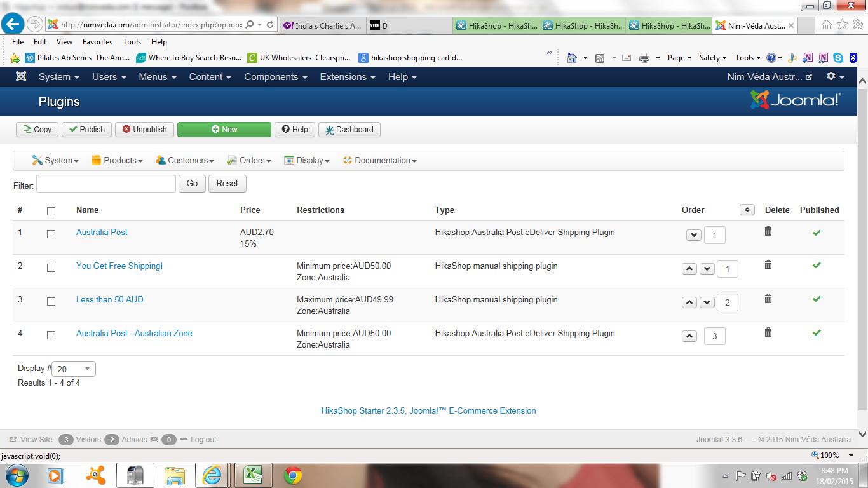The height and width of the screenshot is (488, 868).
Task: Delete Australia Post - Australian Zone plugin
Action: click(768, 332)
